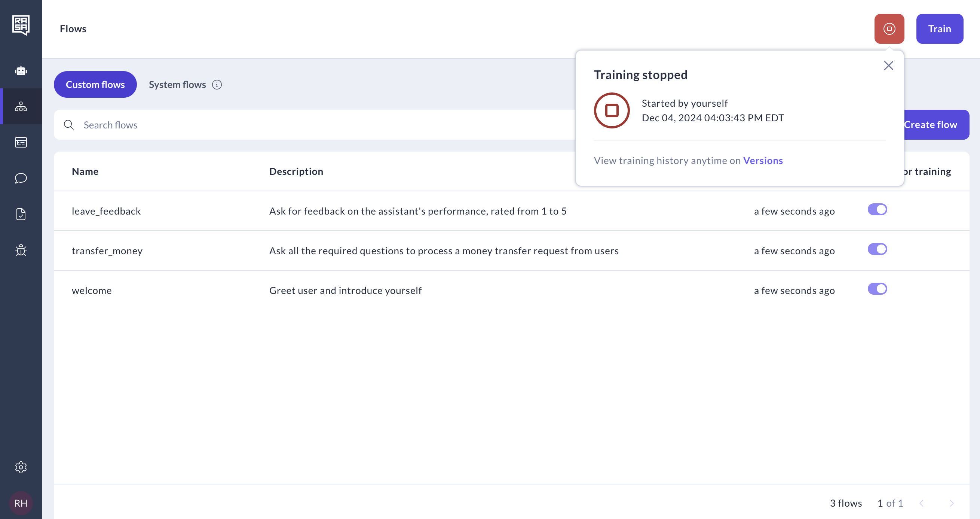Toggle training switch for welcome flow
This screenshot has height=519, width=980.
tap(877, 289)
